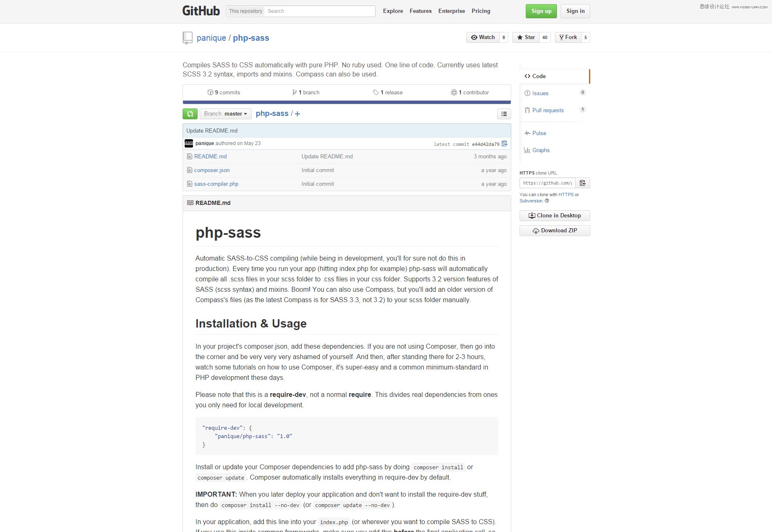Viewport: 772px width, 532px height.
Task: Open Features in top navigation
Action: (421, 11)
